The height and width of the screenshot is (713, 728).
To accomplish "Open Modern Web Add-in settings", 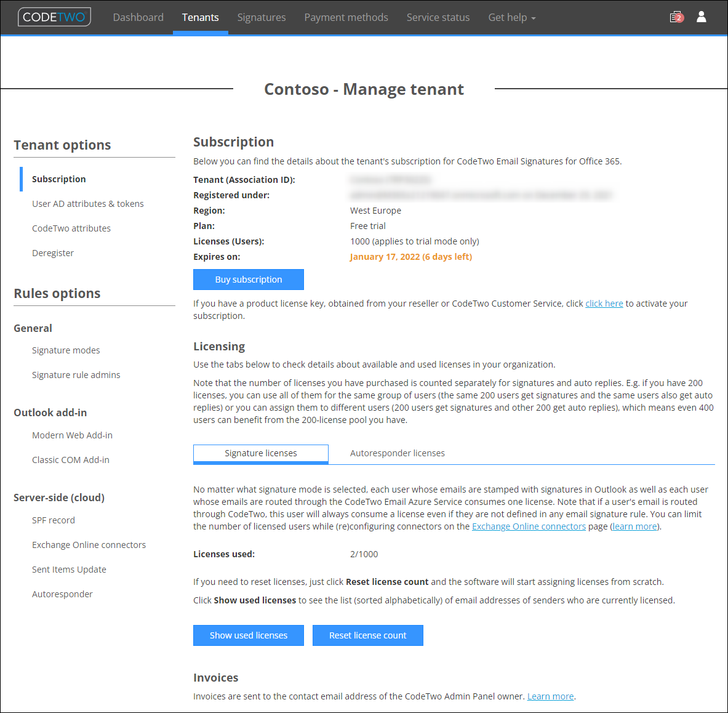I will 73,435.
